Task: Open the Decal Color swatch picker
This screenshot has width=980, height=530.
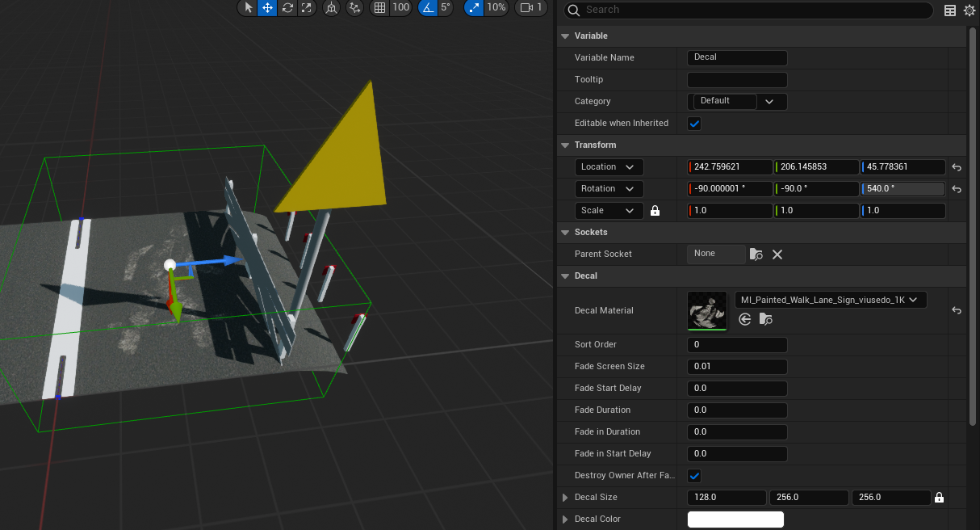Action: pyautogui.click(x=735, y=519)
